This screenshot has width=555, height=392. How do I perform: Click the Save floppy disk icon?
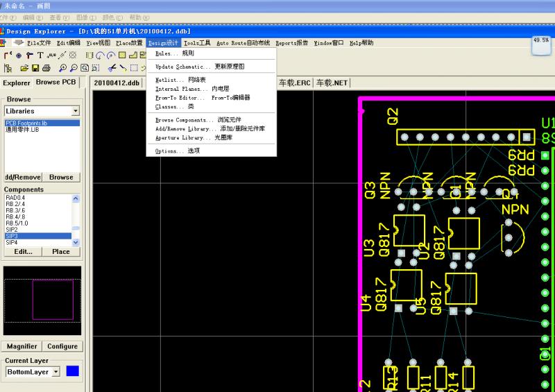click(35, 68)
